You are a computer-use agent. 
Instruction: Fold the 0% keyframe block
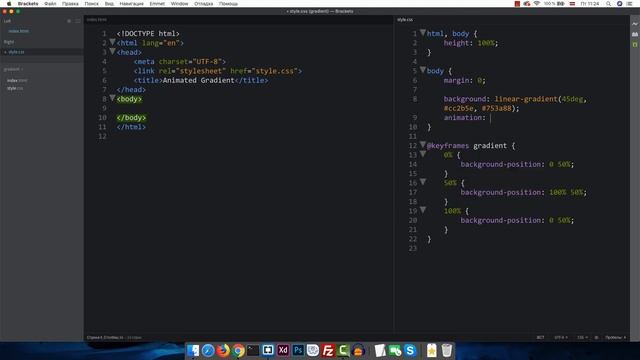click(x=423, y=154)
